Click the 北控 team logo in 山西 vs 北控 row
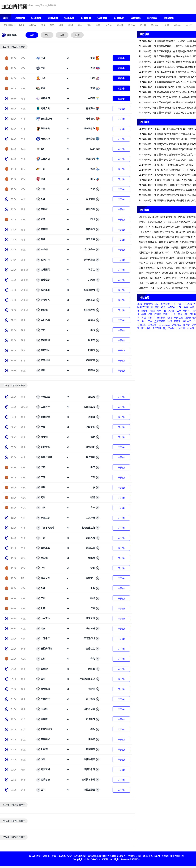The image size is (196, 868). pos(98,78)
